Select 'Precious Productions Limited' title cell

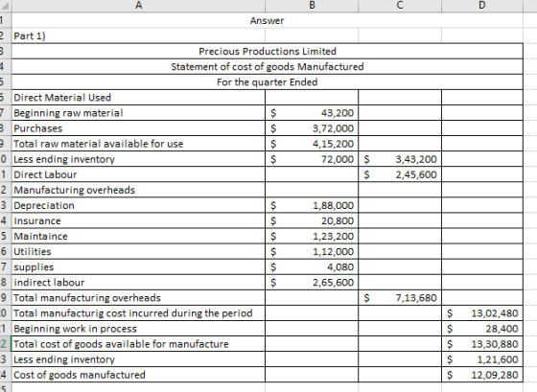(x=268, y=52)
